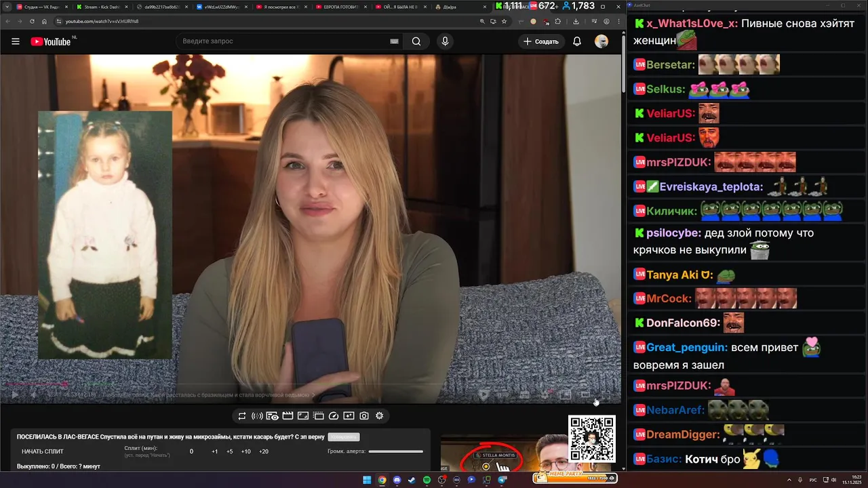
Task: Click the 'РУС' language indicator
Action: [x=813, y=480]
